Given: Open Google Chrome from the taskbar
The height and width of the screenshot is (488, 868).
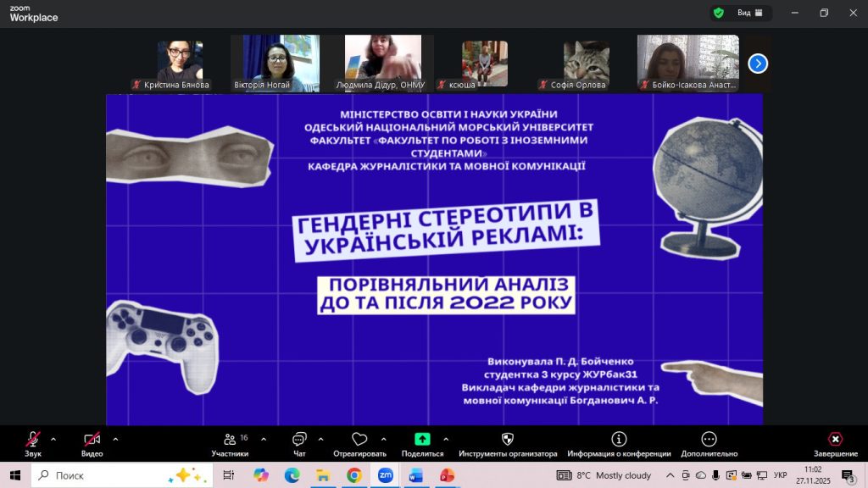Looking at the screenshot, I should click(354, 475).
